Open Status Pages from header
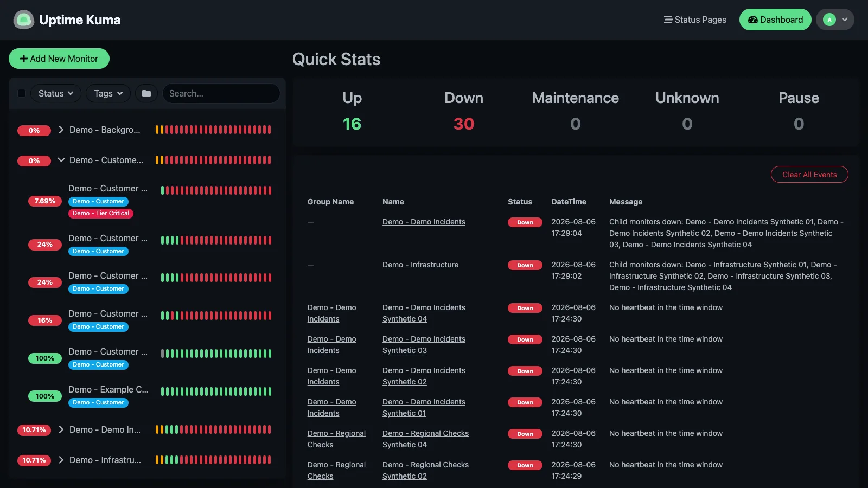 tap(695, 20)
